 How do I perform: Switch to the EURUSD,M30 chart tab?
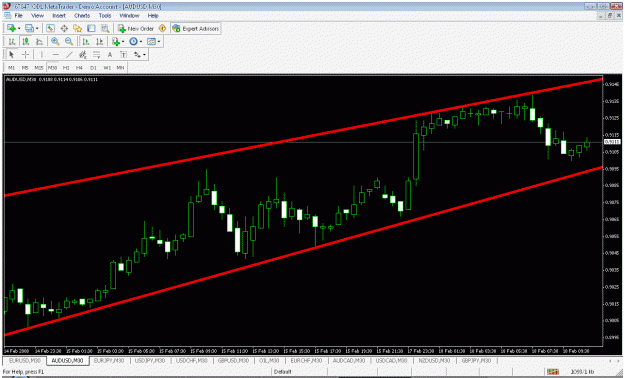tap(25, 360)
